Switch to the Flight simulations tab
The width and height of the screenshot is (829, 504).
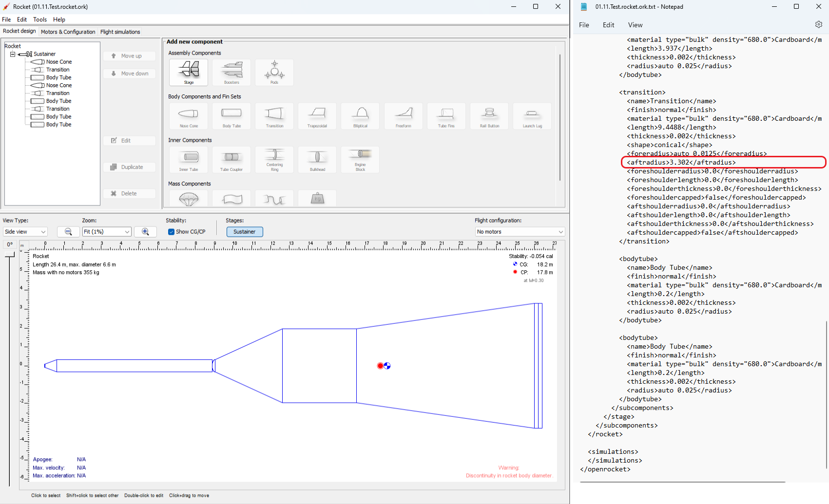coord(119,32)
